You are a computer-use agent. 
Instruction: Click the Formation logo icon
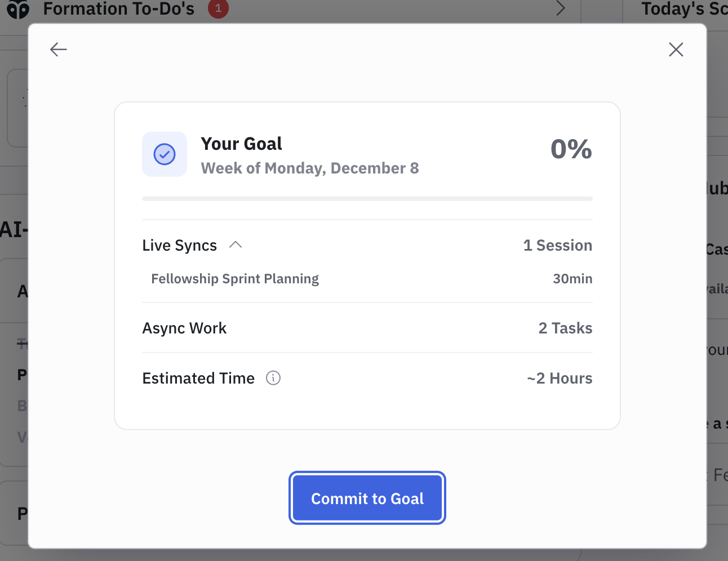click(18, 9)
